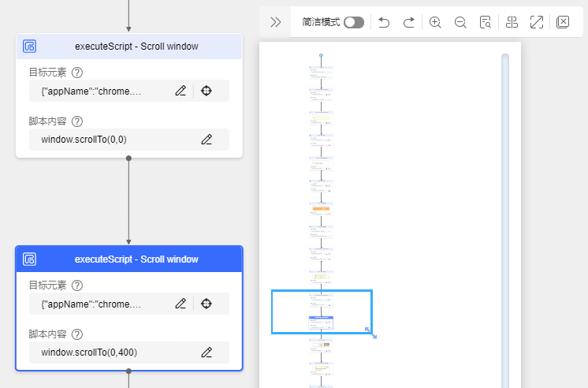This screenshot has width=588, height=388.
Task: Click the script icon on the first executeScript node
Action: point(30,47)
